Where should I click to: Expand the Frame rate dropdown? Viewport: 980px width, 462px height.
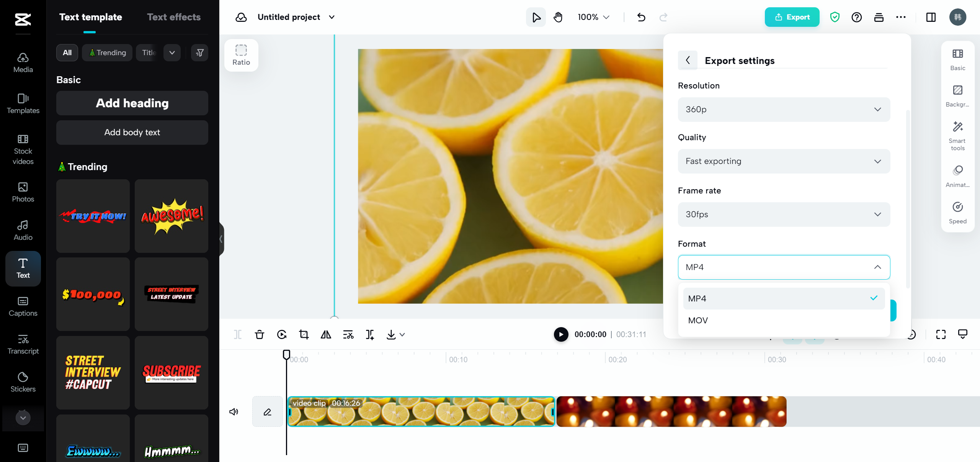point(783,214)
